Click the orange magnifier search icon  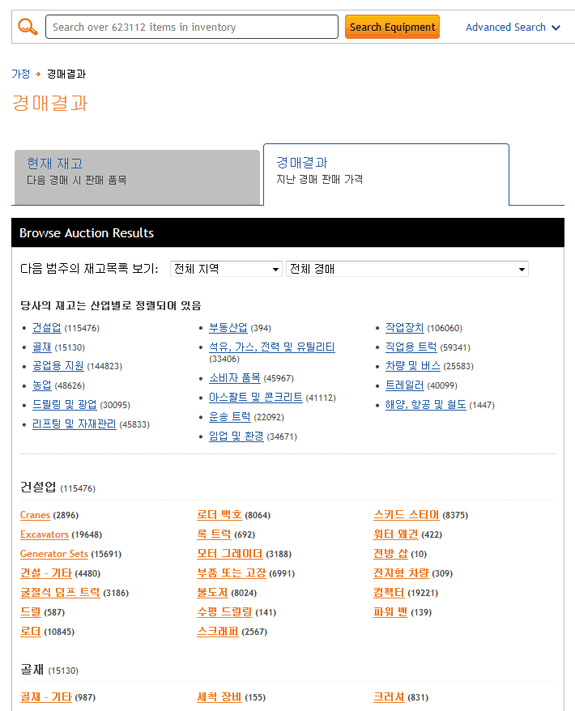[28, 27]
